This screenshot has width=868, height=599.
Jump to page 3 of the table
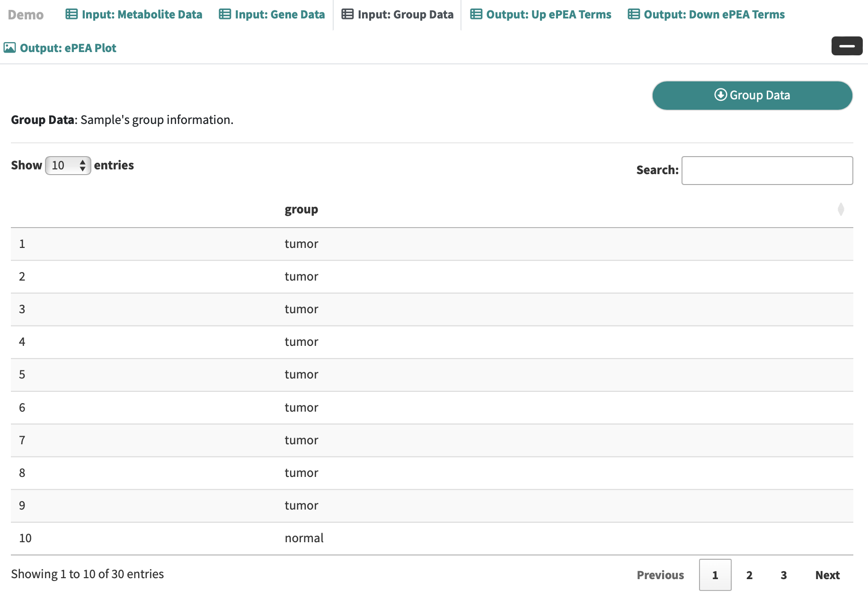coord(783,575)
